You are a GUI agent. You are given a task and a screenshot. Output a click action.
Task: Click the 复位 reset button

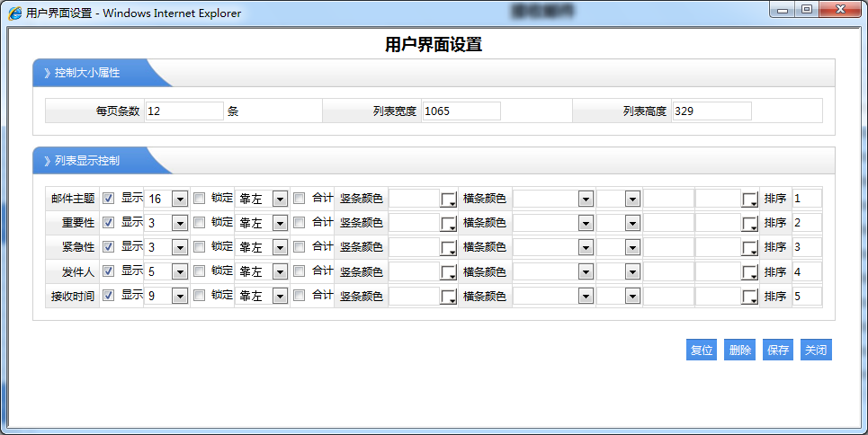[702, 351]
